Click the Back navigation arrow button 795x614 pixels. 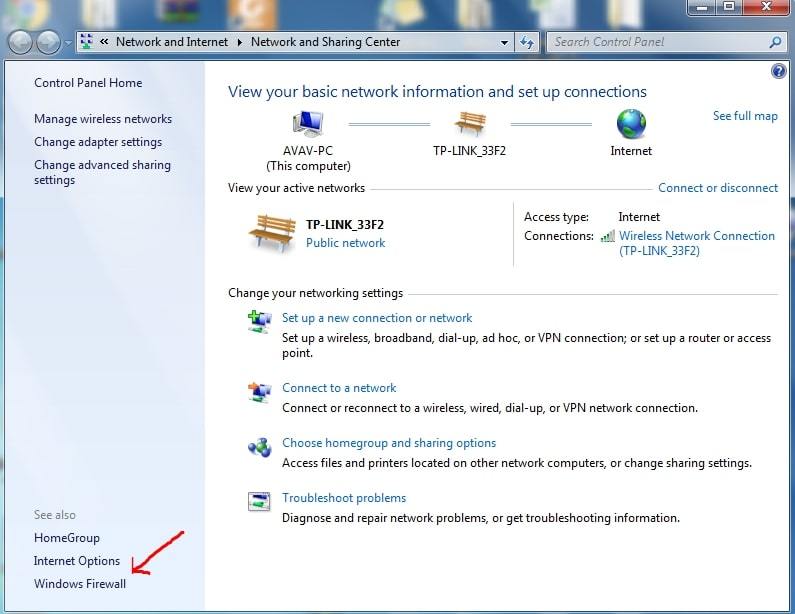pos(21,43)
